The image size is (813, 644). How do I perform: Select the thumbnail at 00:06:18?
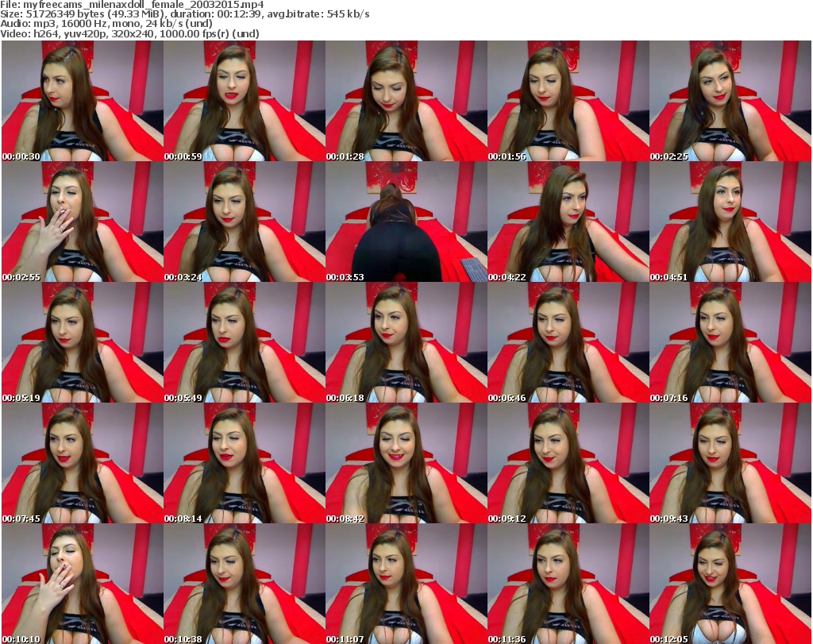point(406,342)
